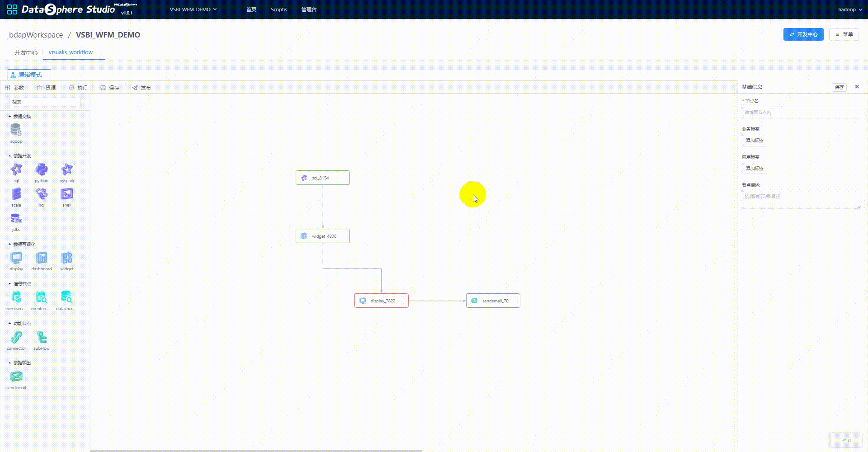Collapse the 数据输出 category

pos(20,363)
